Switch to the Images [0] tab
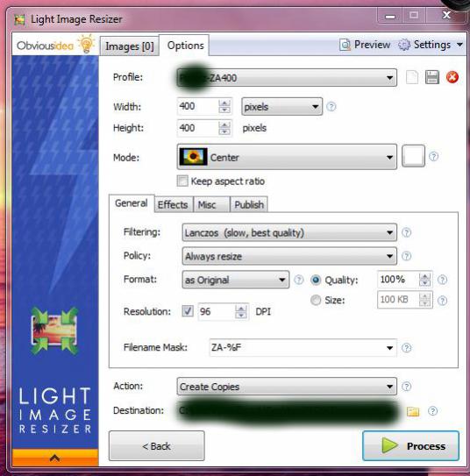The width and height of the screenshot is (470, 476). [130, 46]
